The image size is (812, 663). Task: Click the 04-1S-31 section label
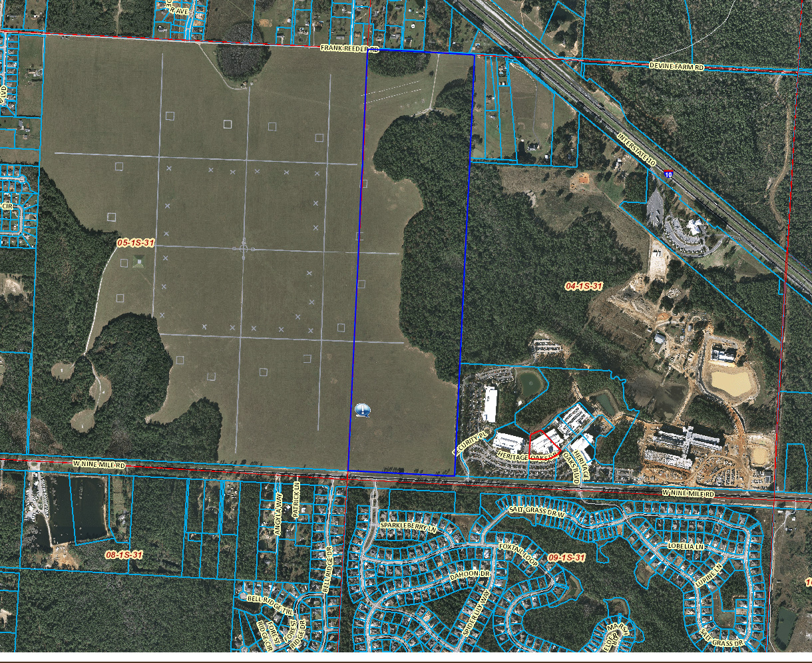click(x=584, y=286)
